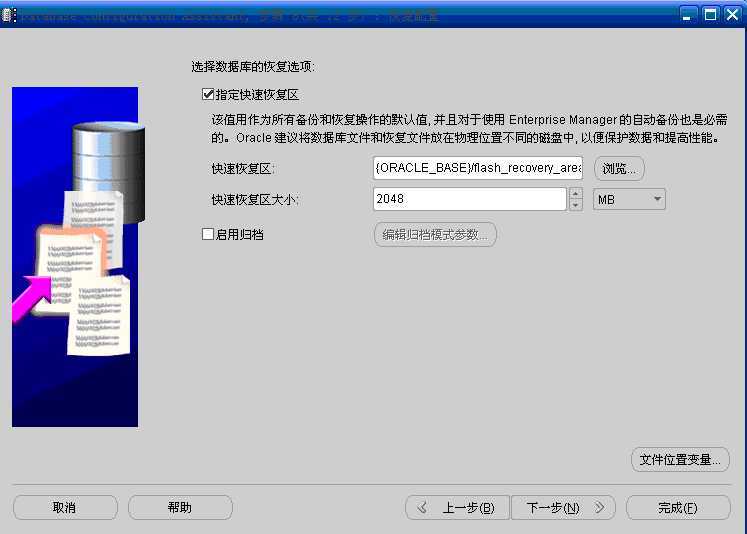Proceed with 下一步(N) button
This screenshot has height=534, width=747.
[563, 508]
